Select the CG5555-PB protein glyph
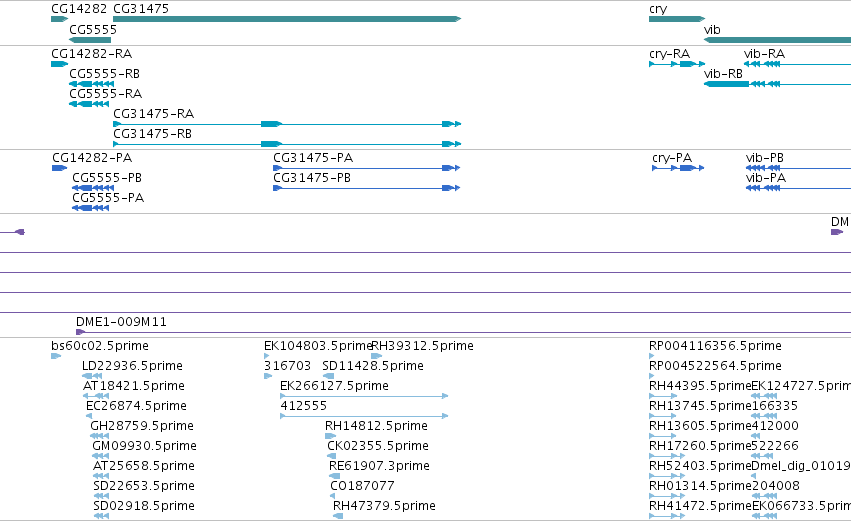 tap(93, 188)
